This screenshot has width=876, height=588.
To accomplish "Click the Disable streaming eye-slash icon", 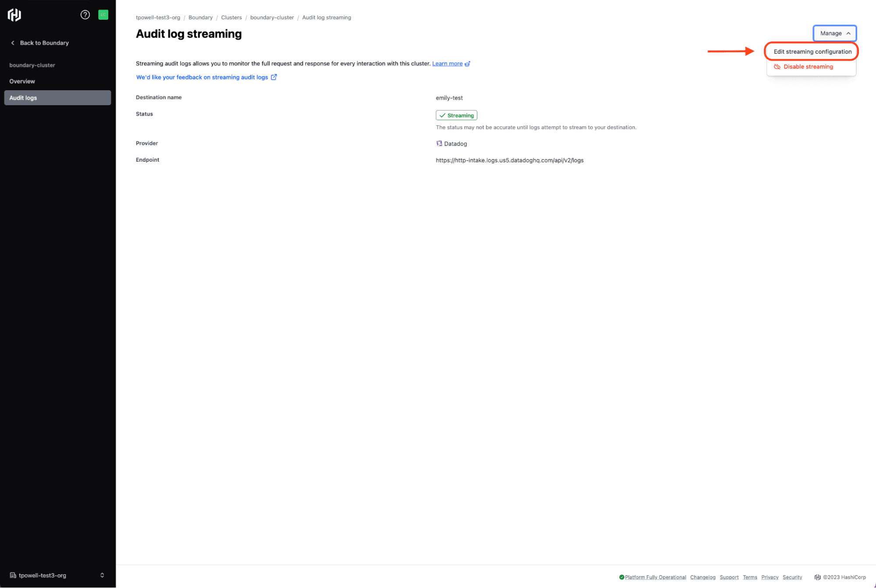I will (777, 67).
